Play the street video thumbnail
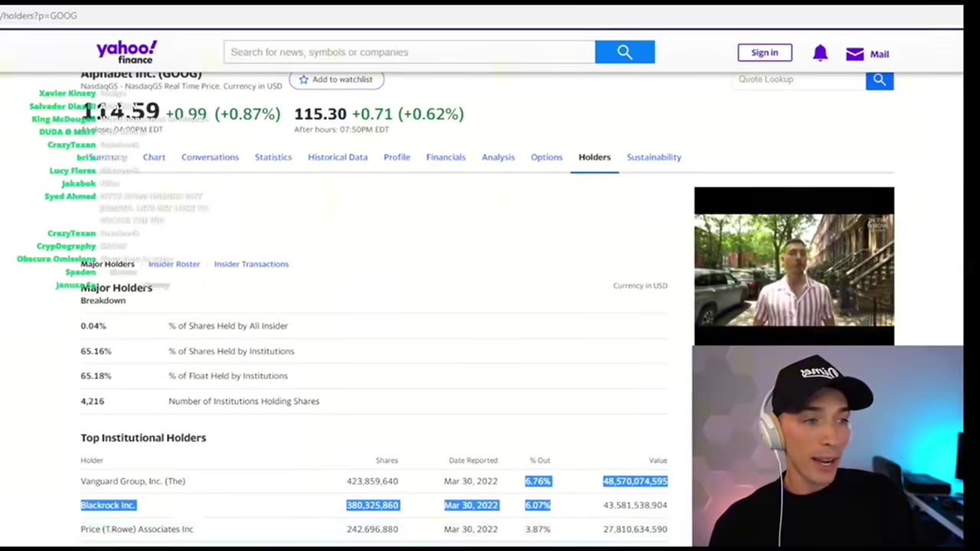 click(x=794, y=266)
